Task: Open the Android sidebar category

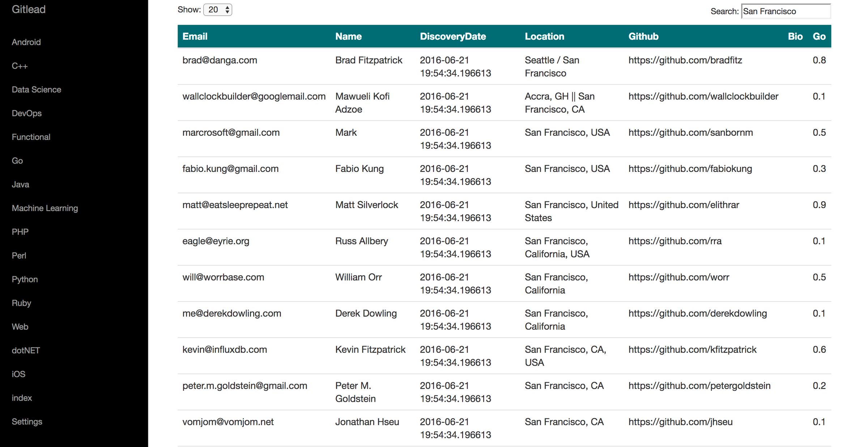Action: click(26, 42)
